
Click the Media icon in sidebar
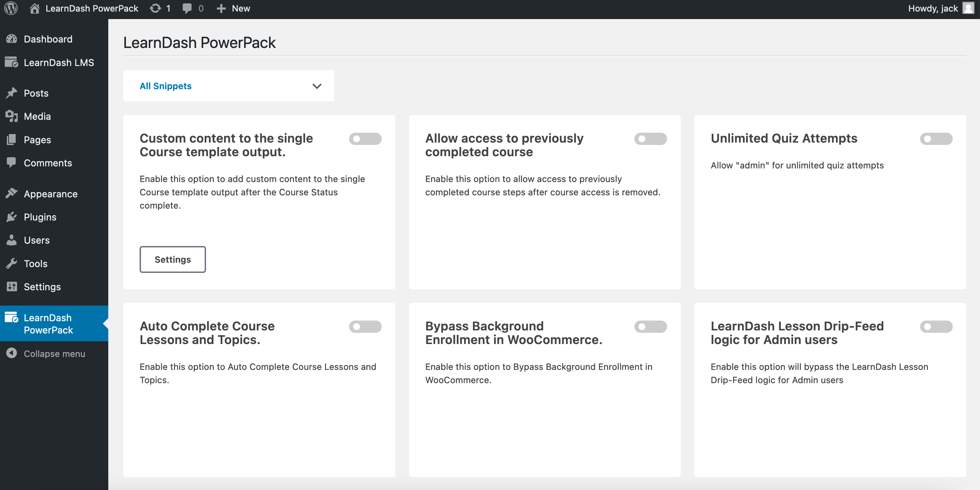tap(12, 116)
